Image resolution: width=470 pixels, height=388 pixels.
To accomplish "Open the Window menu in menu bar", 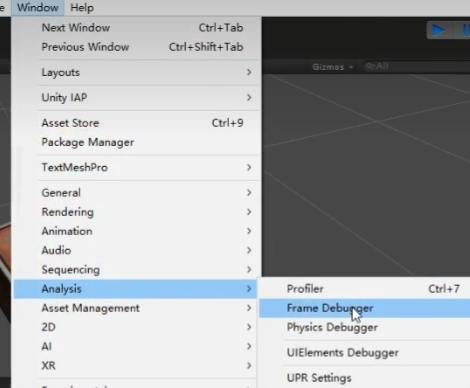I will click(38, 7).
